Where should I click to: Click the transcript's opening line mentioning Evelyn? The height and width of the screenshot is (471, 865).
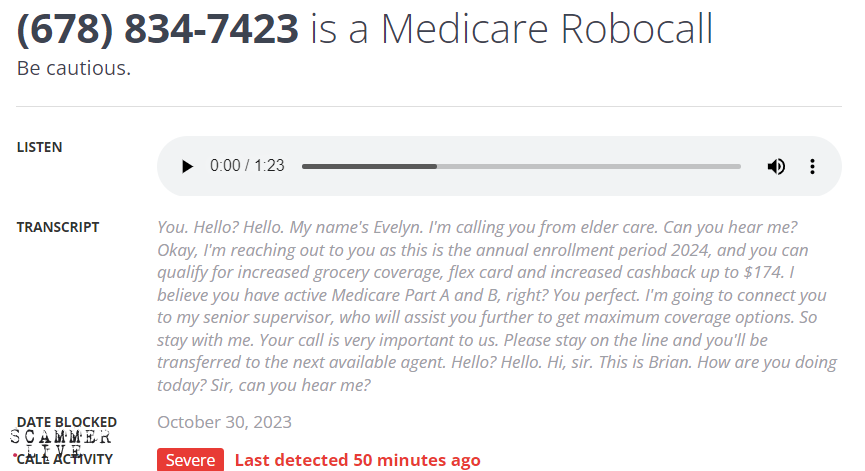pyautogui.click(x=400, y=227)
